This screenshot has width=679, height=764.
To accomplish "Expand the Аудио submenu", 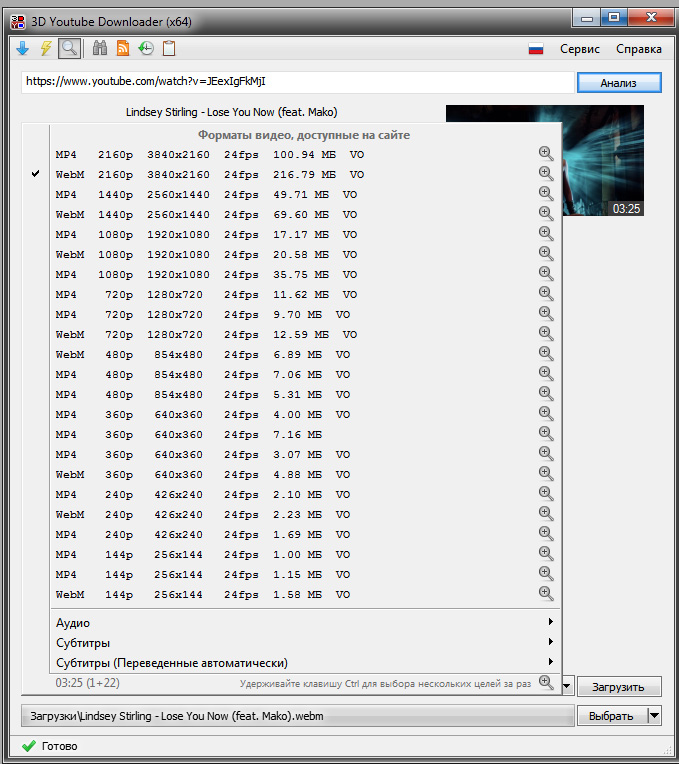I will coord(305,622).
